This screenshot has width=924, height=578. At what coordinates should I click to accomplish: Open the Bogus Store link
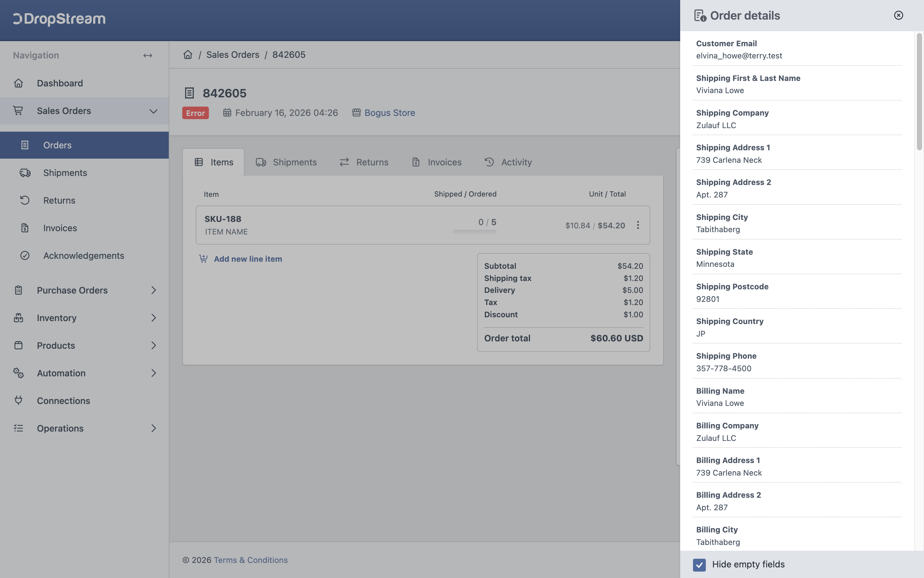click(389, 113)
